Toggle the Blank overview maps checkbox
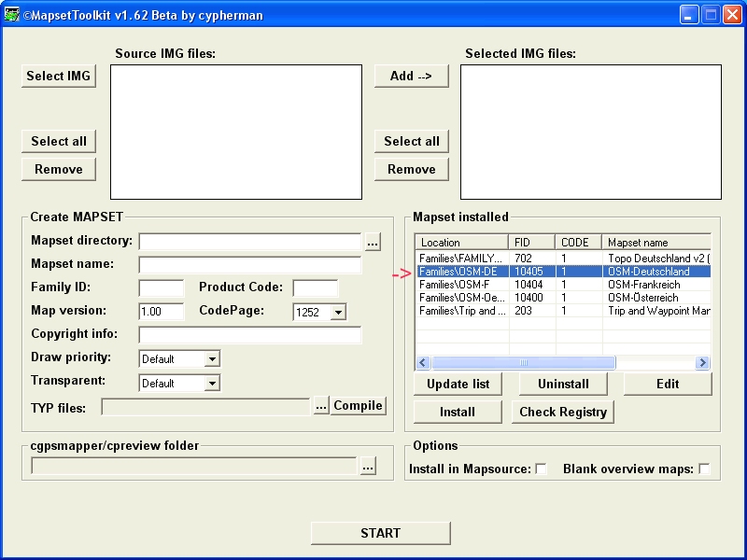This screenshot has height=560, width=747. point(704,469)
